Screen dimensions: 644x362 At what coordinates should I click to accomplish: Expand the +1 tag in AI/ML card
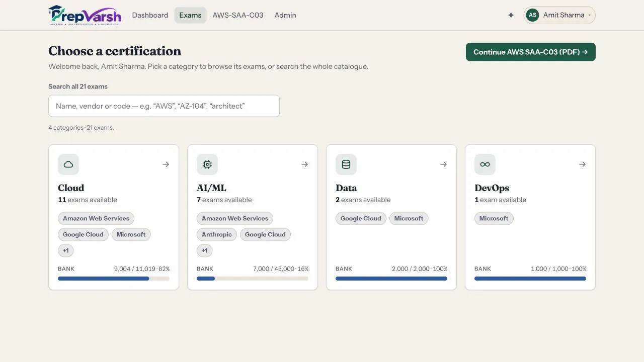pyautogui.click(x=205, y=250)
